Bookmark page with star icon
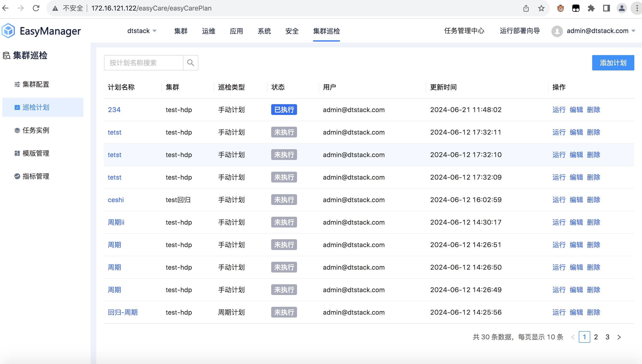Image resolution: width=642 pixels, height=364 pixels. tap(541, 8)
